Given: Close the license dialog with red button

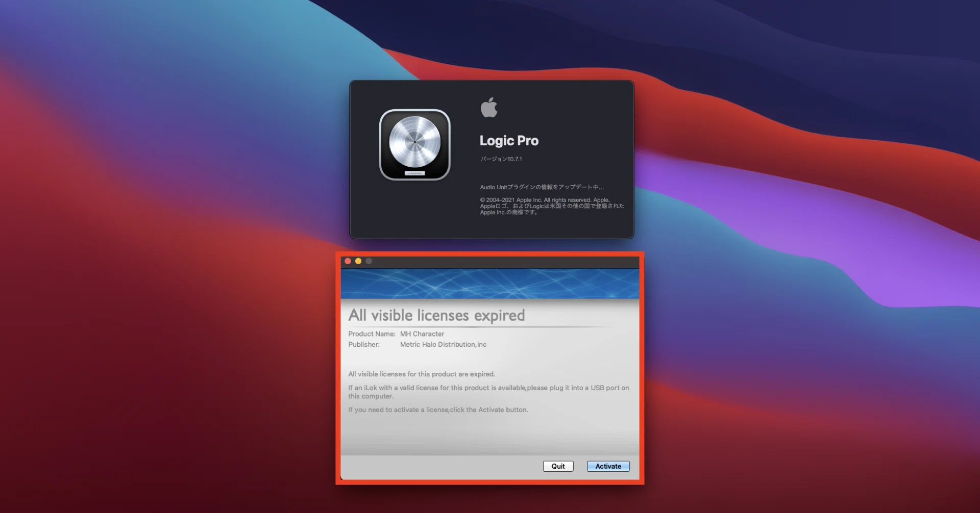Looking at the screenshot, I should pos(348,261).
